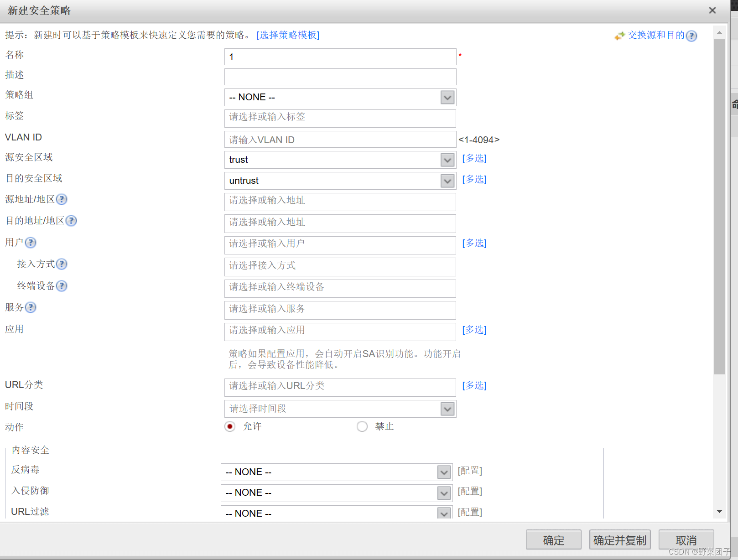Click 多选 next to 用户 field

[474, 243]
